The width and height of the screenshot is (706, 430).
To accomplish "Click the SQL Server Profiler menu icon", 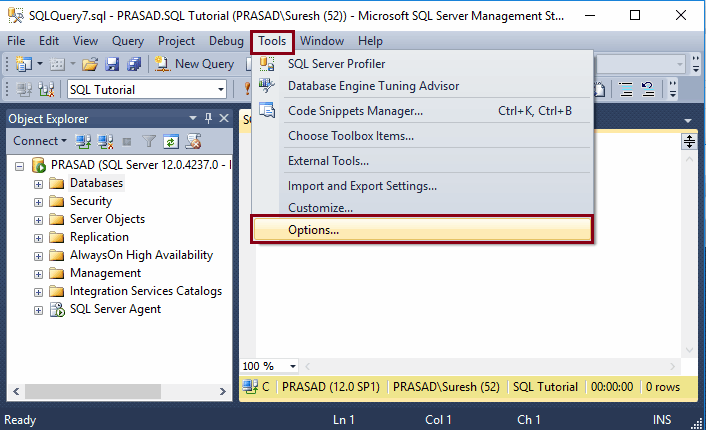I will [267, 64].
